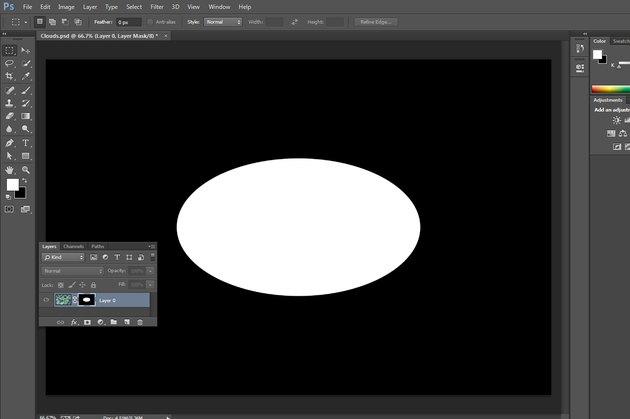Select the Hand tool
This screenshot has height=419, width=630.
(10, 170)
